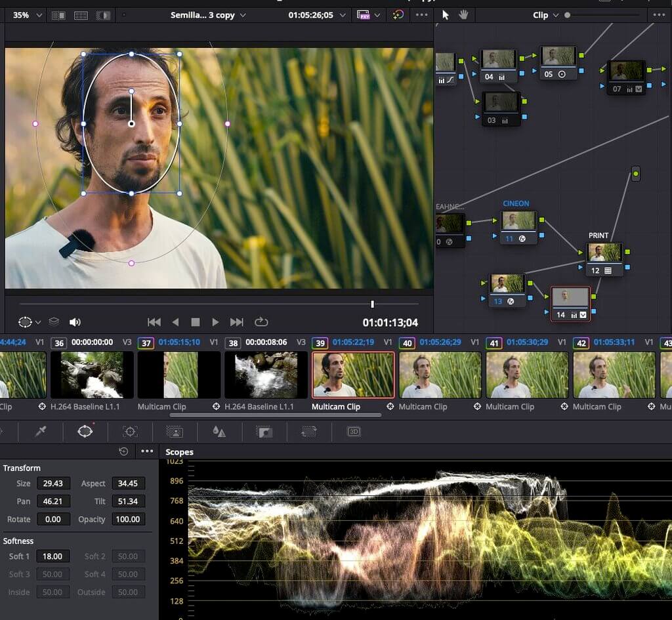Open the Blur and Sharpen palette
672x620 pixels.
(219, 431)
